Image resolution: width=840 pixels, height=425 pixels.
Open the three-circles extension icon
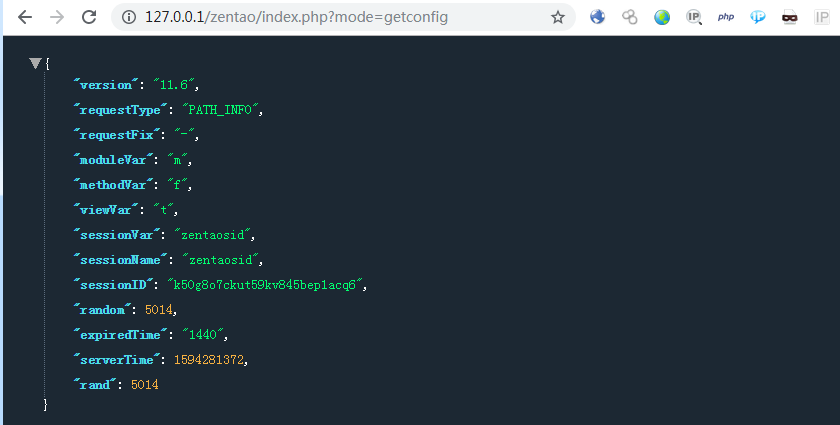click(x=630, y=17)
